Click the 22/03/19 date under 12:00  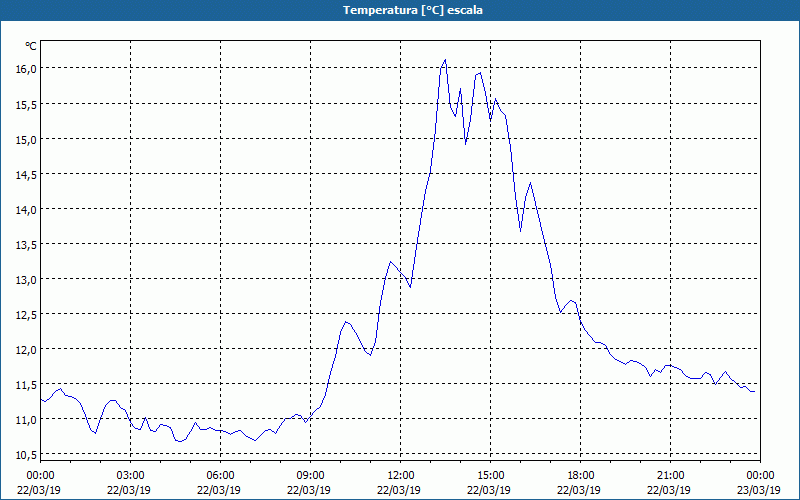coord(399,490)
